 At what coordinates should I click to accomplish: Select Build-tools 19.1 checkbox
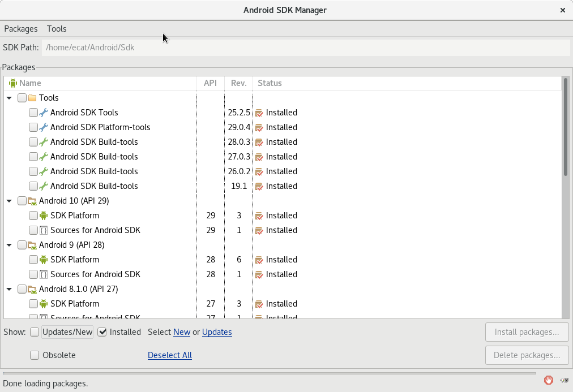pos(33,186)
